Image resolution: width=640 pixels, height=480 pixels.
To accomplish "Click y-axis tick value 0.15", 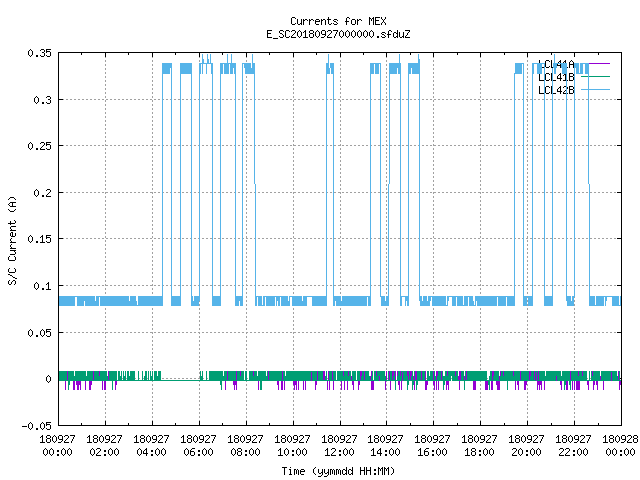I will [x=40, y=239].
